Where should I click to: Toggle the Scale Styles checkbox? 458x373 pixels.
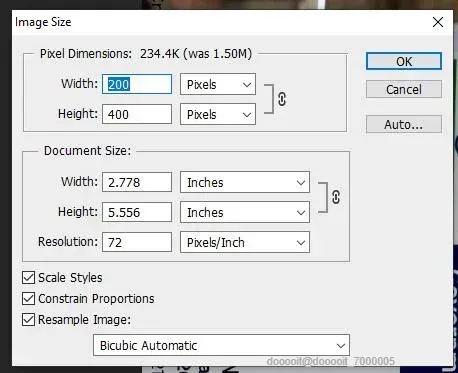[x=28, y=277]
